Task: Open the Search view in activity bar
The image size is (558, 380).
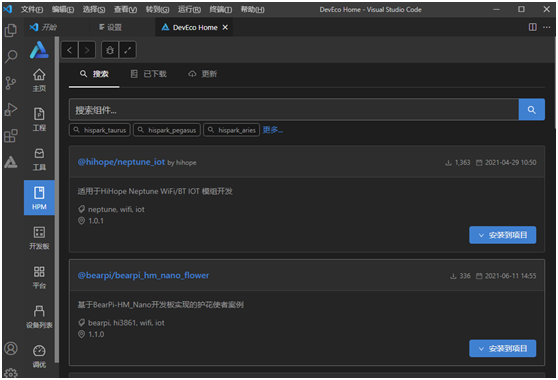Action: click(11, 56)
